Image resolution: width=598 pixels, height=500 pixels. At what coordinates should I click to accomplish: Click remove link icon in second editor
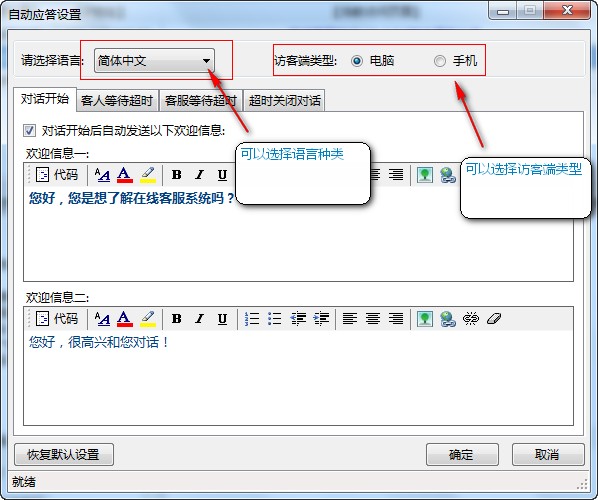(x=471, y=318)
